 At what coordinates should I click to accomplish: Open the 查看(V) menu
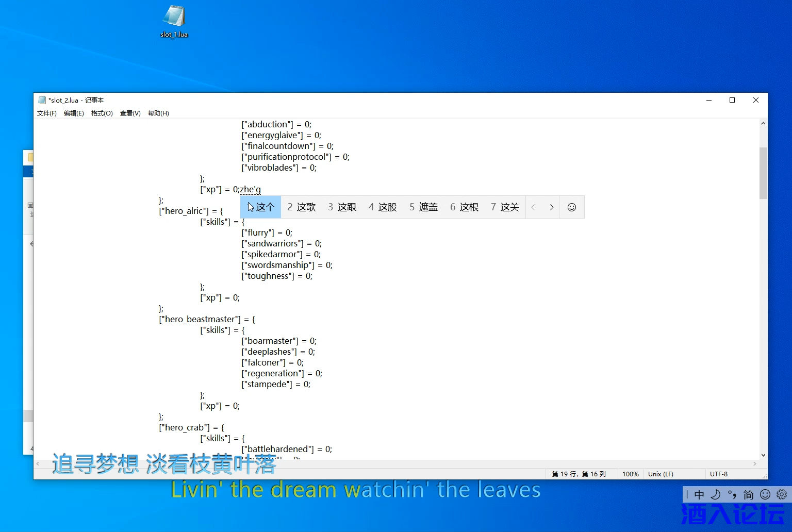pyautogui.click(x=130, y=113)
